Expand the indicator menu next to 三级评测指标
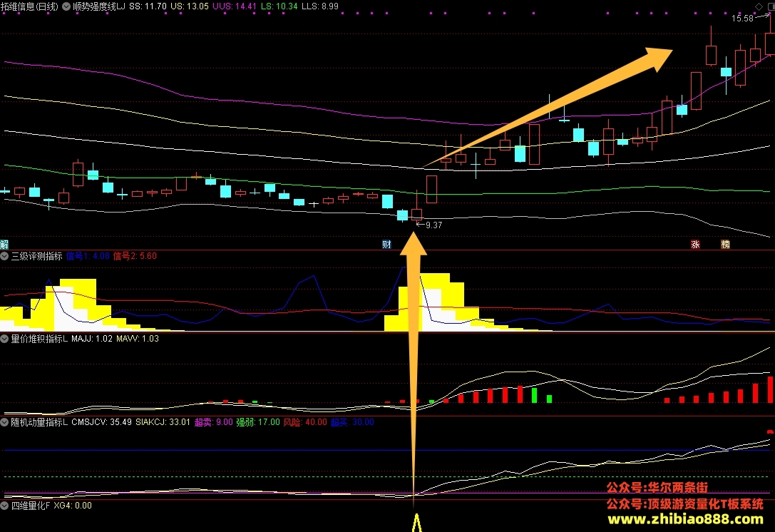 (4, 256)
